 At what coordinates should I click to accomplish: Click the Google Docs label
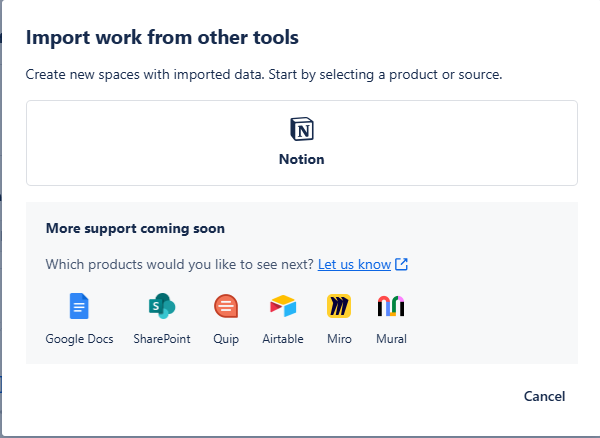79,339
